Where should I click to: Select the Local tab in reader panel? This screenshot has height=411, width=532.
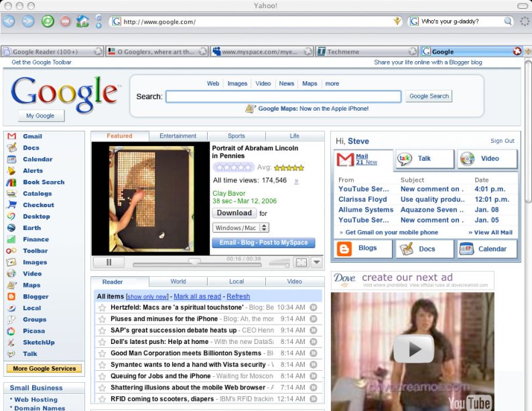[x=236, y=282]
